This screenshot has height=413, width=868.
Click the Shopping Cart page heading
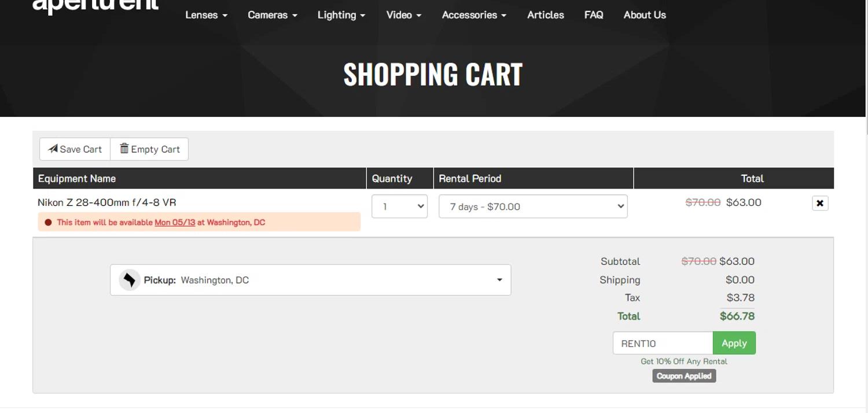pyautogui.click(x=433, y=74)
